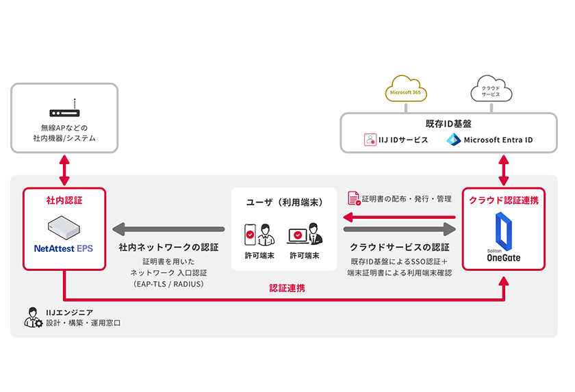Click the IIJ IDサービス icon
This screenshot has width=575, height=392.
370,140
